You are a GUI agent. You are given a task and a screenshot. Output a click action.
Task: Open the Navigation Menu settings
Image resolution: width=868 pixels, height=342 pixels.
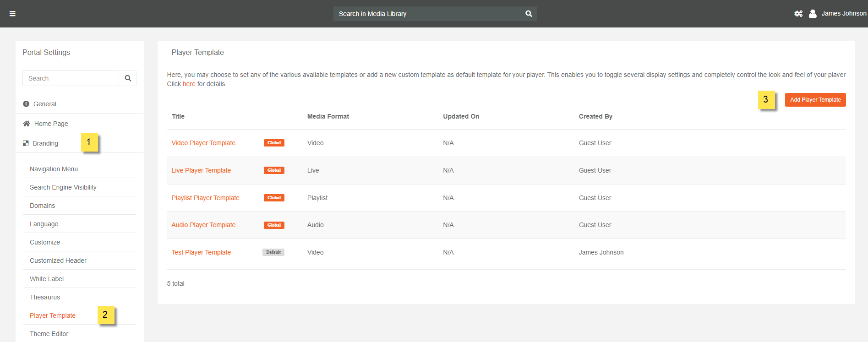54,169
